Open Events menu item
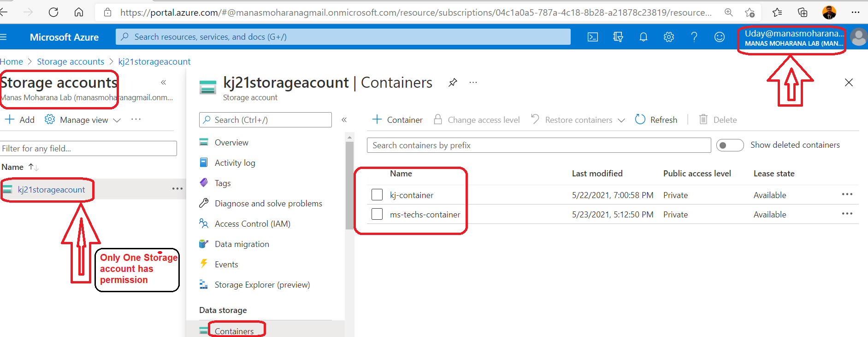Screen dimensions: 868x337 226,265
